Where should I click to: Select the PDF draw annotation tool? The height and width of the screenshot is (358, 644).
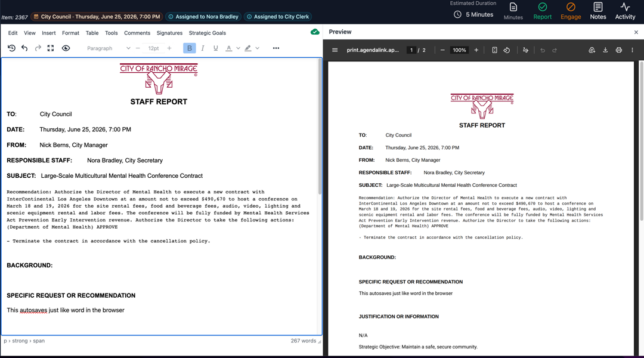point(525,50)
